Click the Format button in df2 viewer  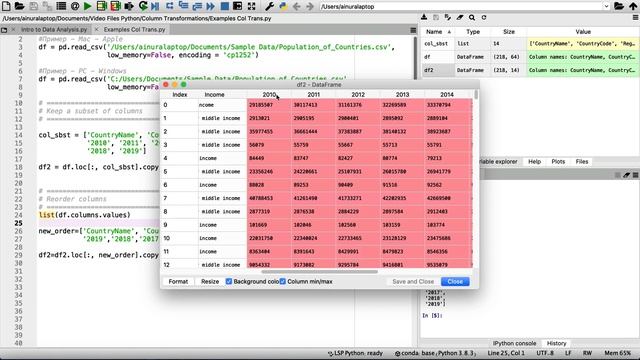178,282
